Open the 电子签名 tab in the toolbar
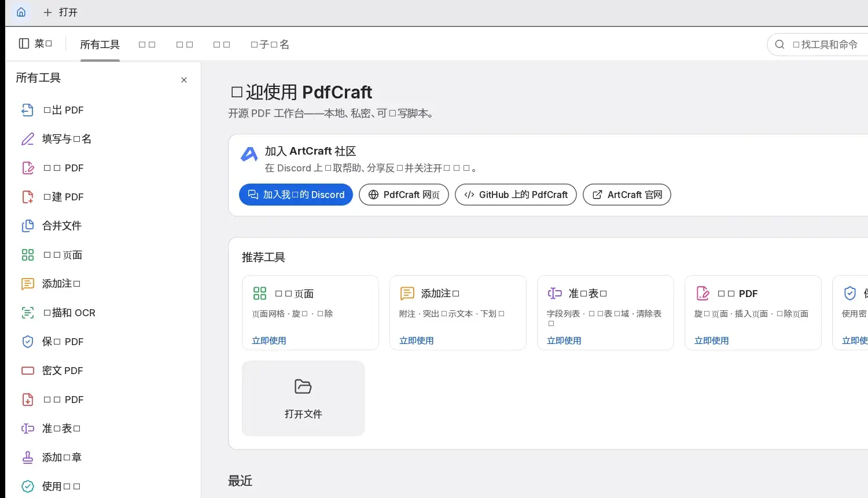 coord(270,45)
